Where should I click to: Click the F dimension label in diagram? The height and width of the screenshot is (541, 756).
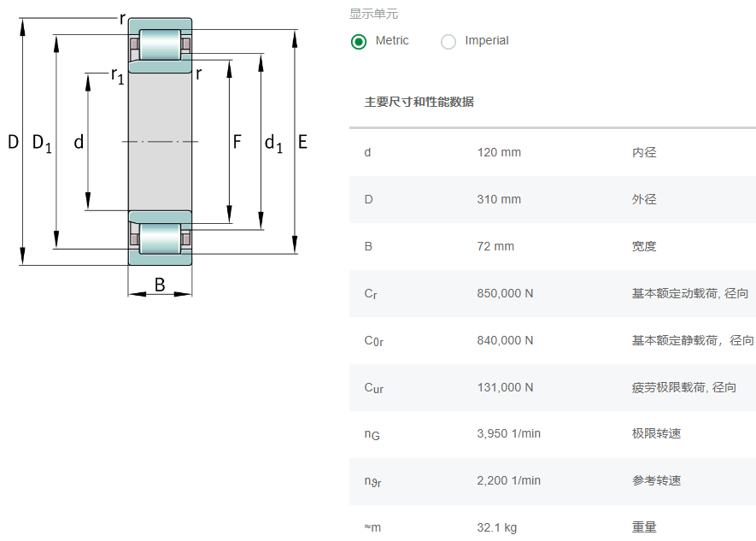coord(237,142)
